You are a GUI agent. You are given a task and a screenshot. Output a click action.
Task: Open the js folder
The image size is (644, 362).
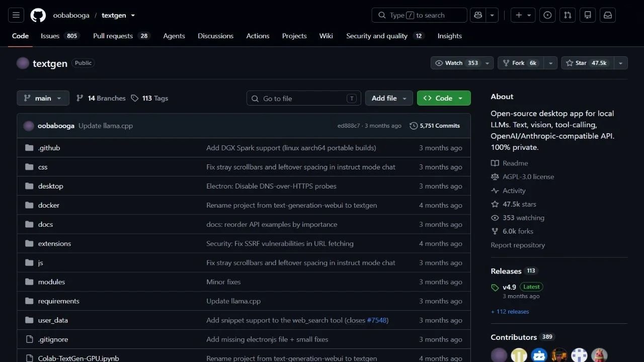tap(40, 262)
